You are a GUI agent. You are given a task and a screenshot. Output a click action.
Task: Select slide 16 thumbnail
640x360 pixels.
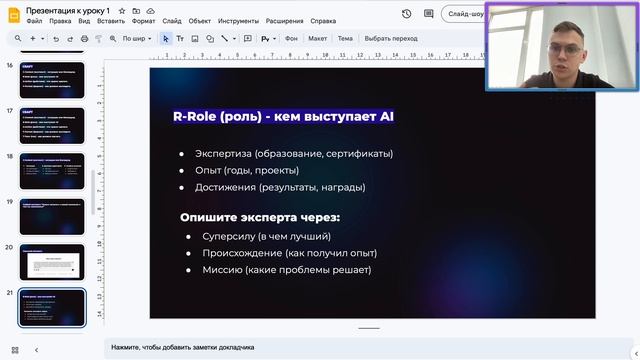click(52, 80)
